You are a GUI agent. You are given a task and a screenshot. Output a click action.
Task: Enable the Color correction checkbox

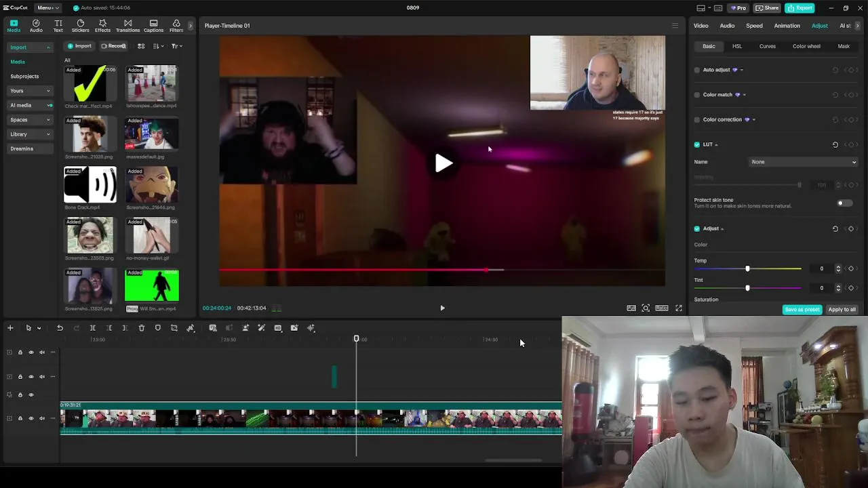697,120
